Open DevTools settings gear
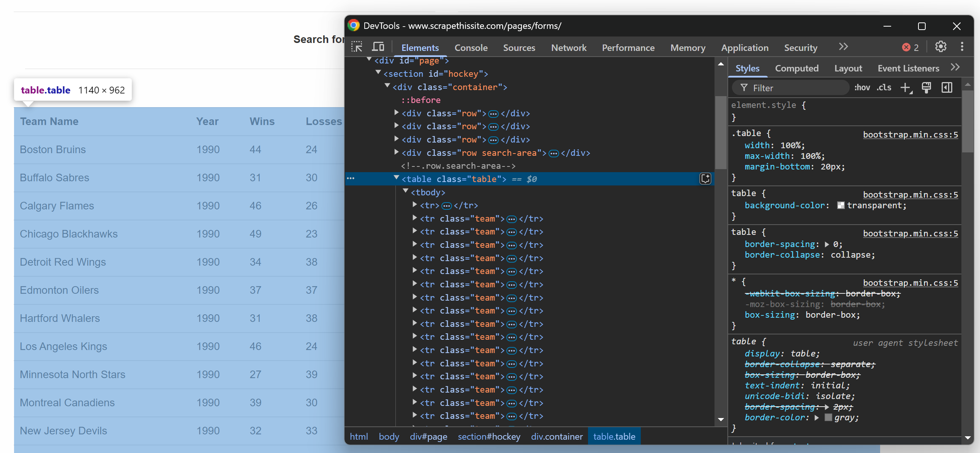Screen dimensions: 980x453 [x=940, y=47]
